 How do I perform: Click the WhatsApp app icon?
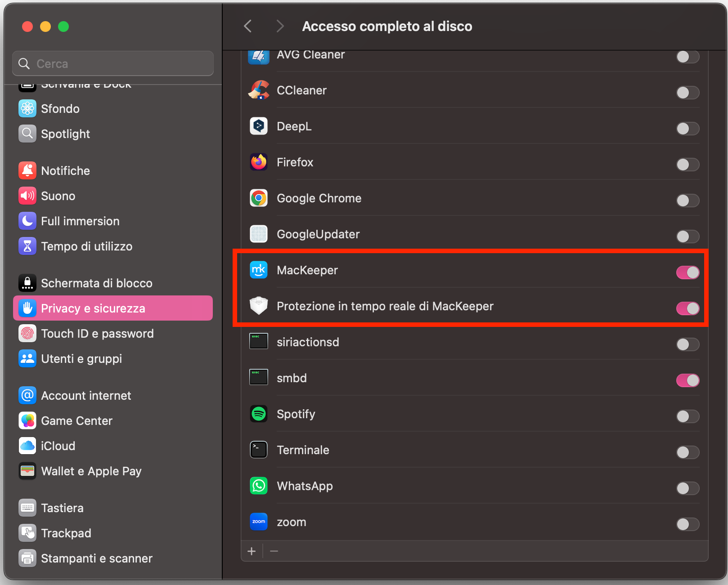tap(259, 486)
